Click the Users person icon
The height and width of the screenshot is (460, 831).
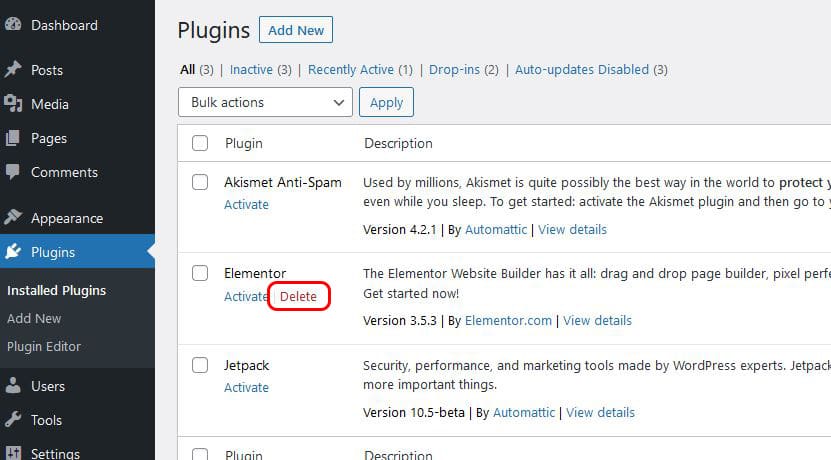coord(14,386)
